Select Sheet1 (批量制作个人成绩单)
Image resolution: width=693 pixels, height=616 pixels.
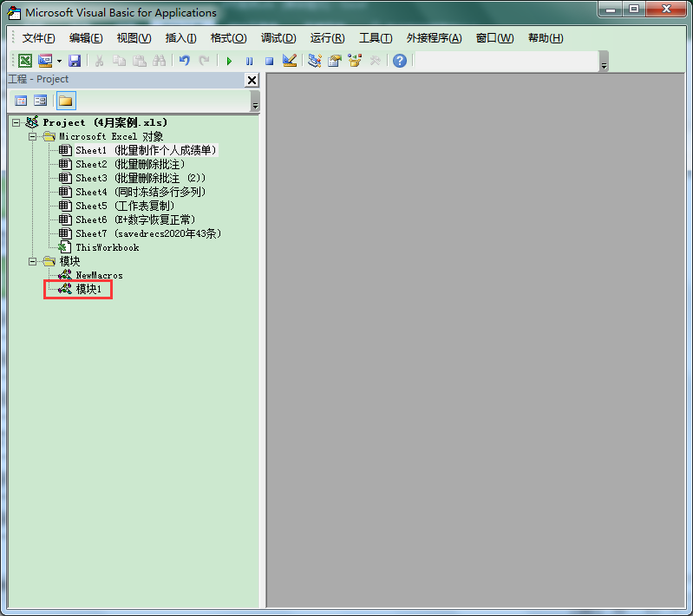[146, 150]
